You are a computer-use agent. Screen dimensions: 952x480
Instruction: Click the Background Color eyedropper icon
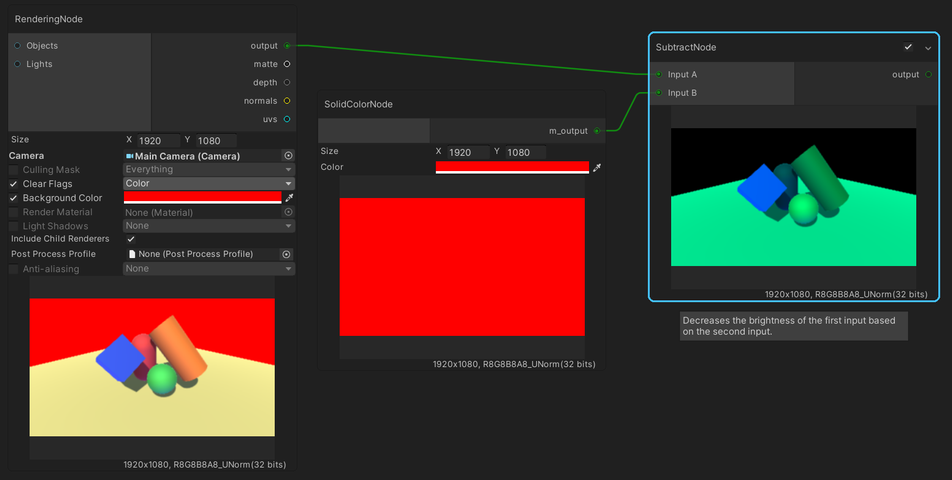(289, 198)
